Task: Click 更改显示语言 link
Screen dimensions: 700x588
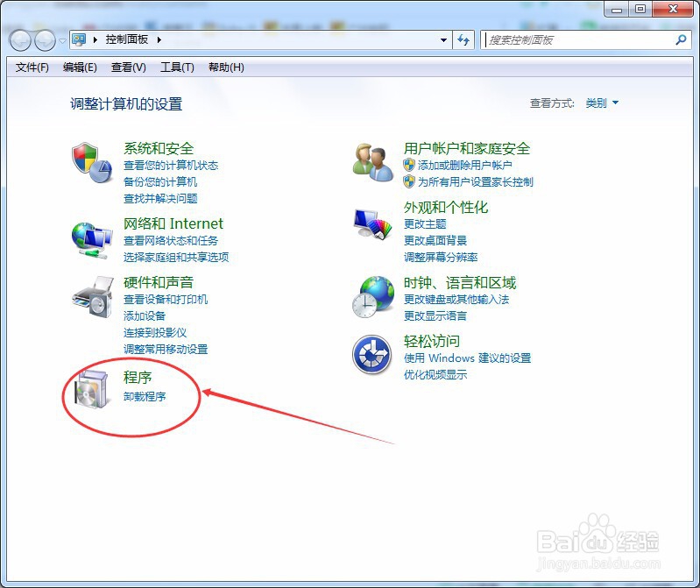Action: click(x=435, y=316)
